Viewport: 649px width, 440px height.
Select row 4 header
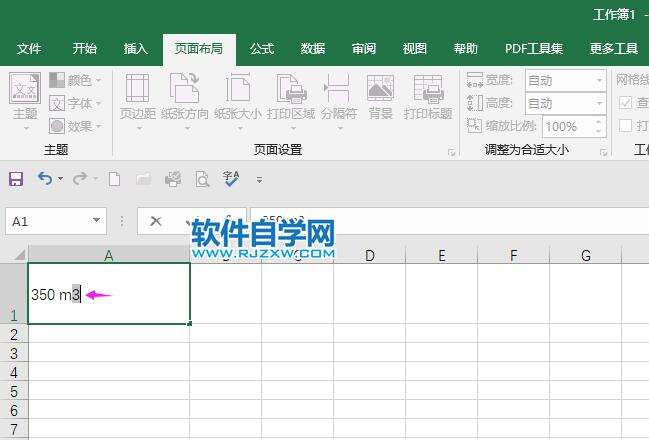pyautogui.click(x=14, y=372)
